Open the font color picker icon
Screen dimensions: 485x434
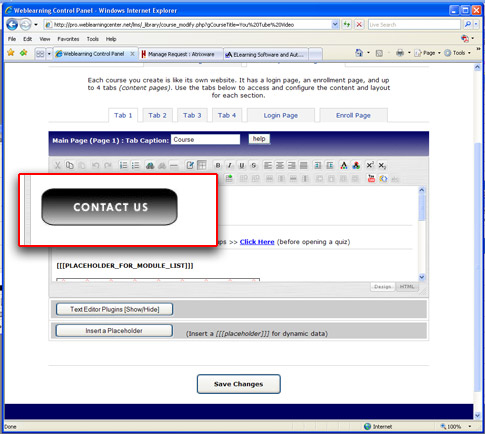click(344, 165)
